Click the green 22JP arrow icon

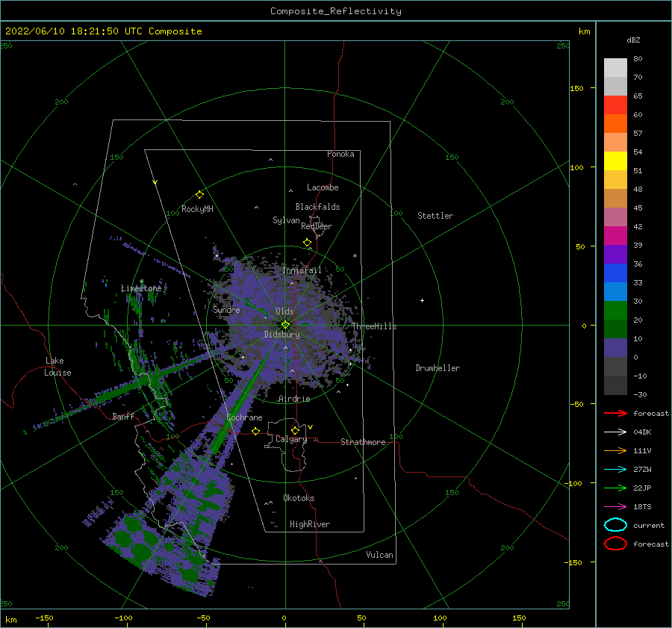coord(615,488)
